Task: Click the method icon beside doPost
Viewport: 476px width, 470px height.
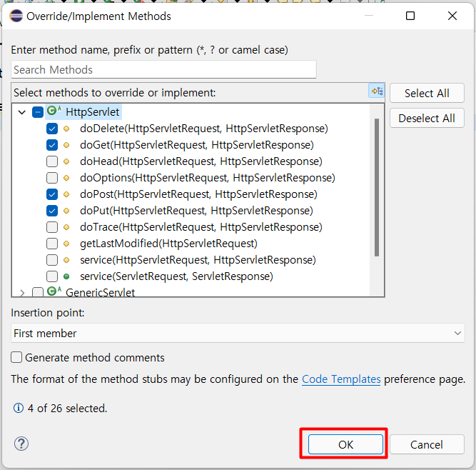Action: pos(66,194)
